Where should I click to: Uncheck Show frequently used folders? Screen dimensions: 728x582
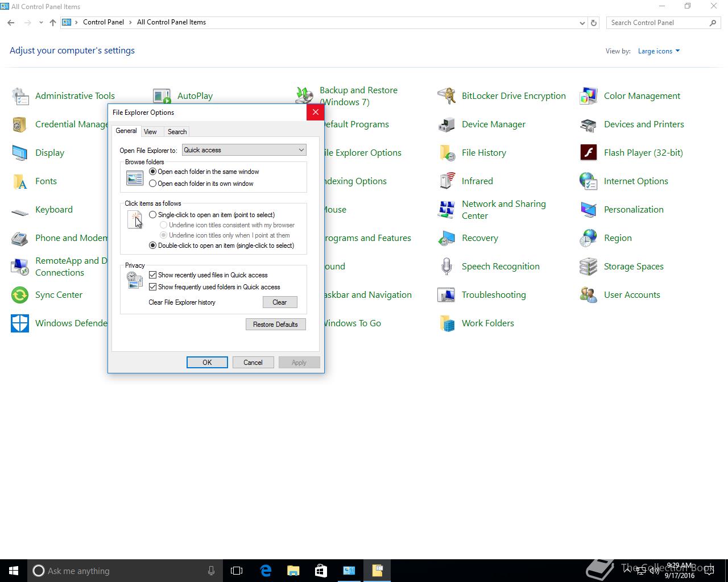[152, 287]
